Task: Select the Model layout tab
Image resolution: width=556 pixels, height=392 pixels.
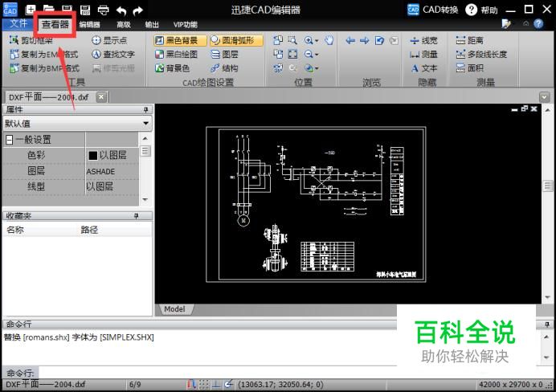Action: 174,309
